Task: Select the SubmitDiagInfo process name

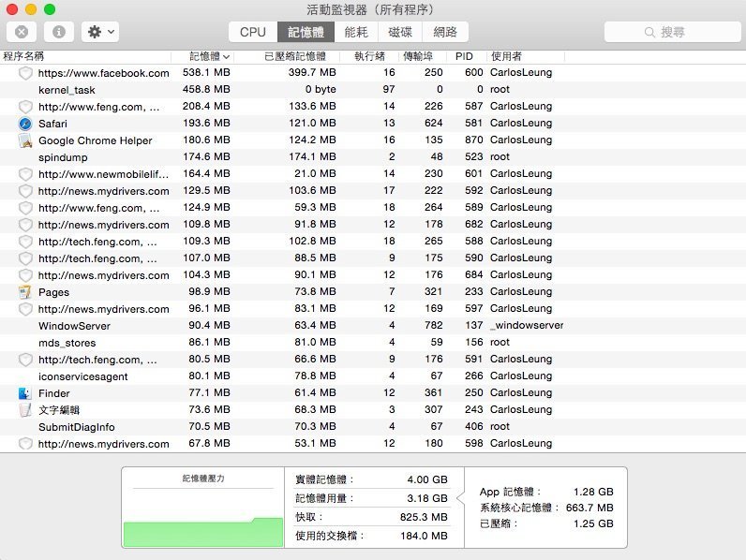Action: 77,427
